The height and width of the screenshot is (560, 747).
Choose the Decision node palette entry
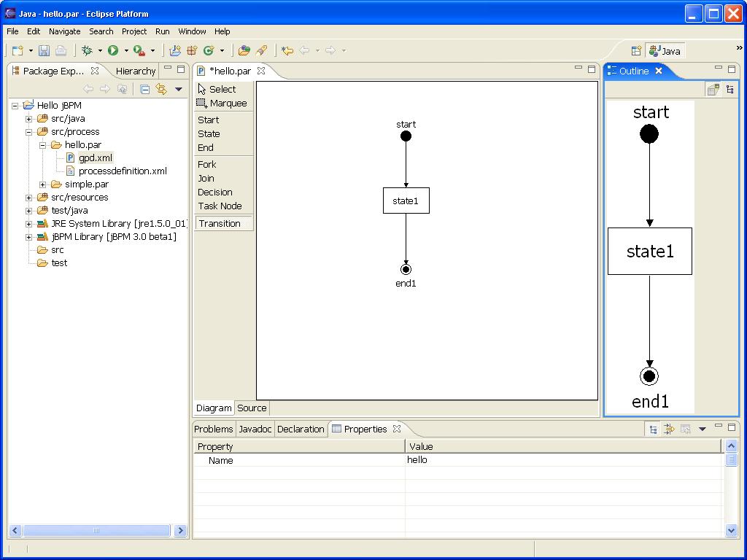(x=223, y=192)
